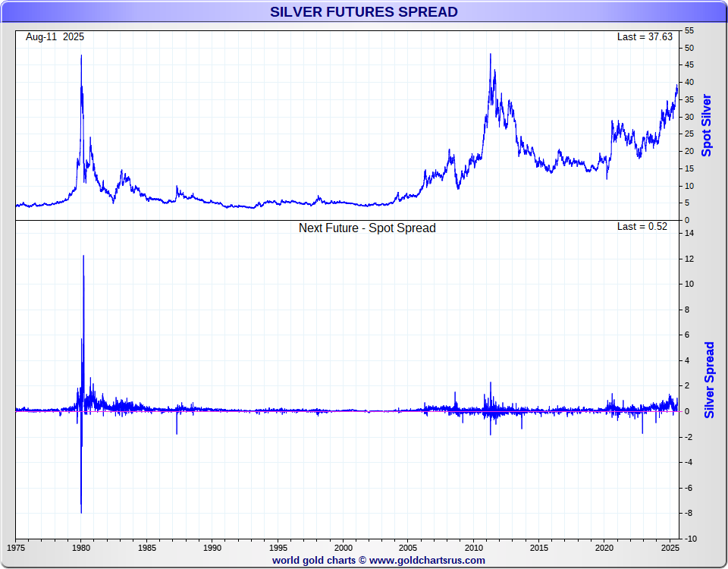This screenshot has width=728, height=569.
Task: Click the Next Future - Spot Spread heading
Action: coord(367,228)
